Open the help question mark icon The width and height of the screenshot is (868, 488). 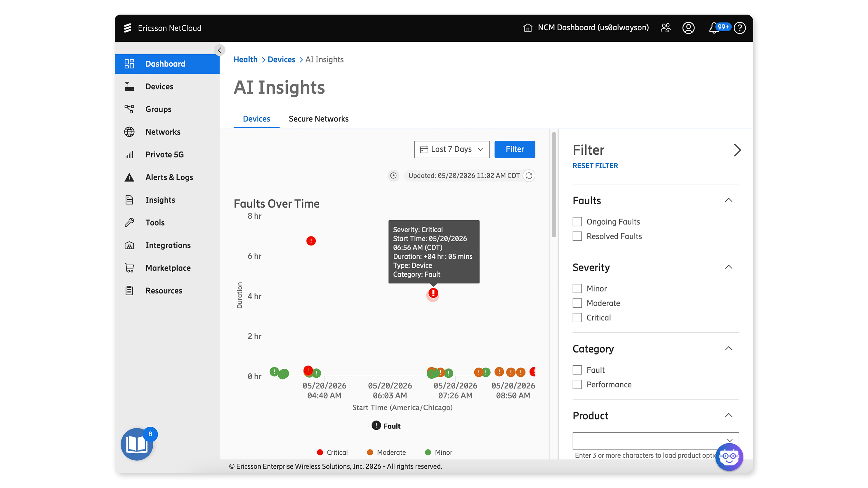[739, 28]
